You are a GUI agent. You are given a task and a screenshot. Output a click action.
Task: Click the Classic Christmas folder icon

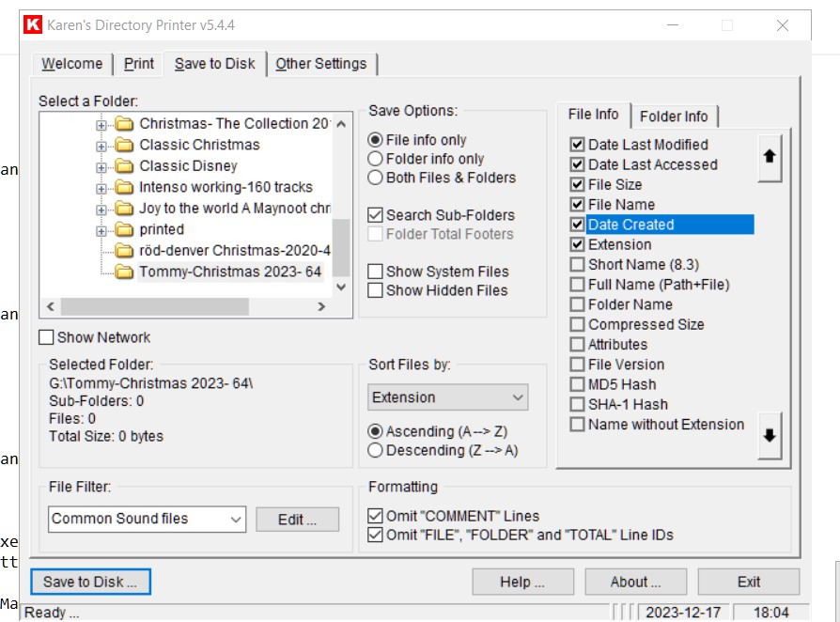tap(124, 146)
